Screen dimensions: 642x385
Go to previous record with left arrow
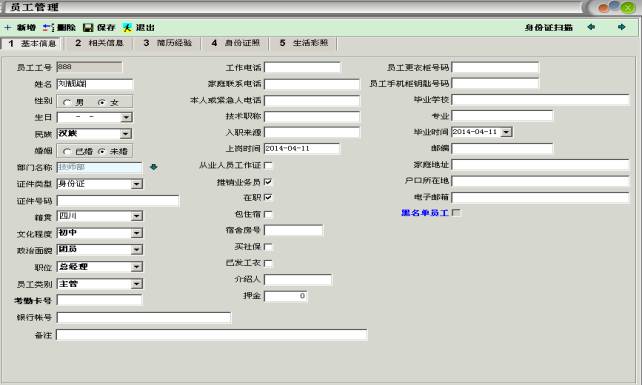coord(591,27)
